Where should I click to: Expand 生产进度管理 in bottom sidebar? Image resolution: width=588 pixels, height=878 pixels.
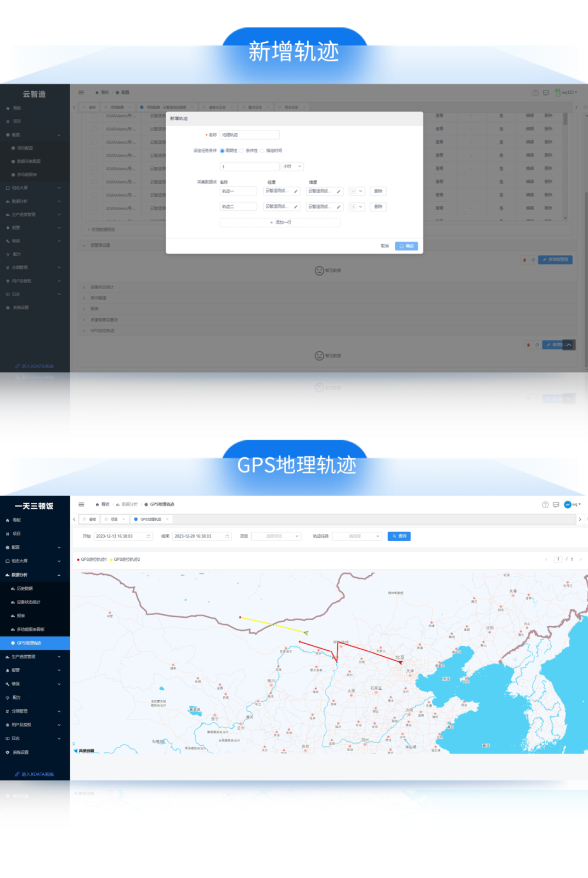coord(35,656)
